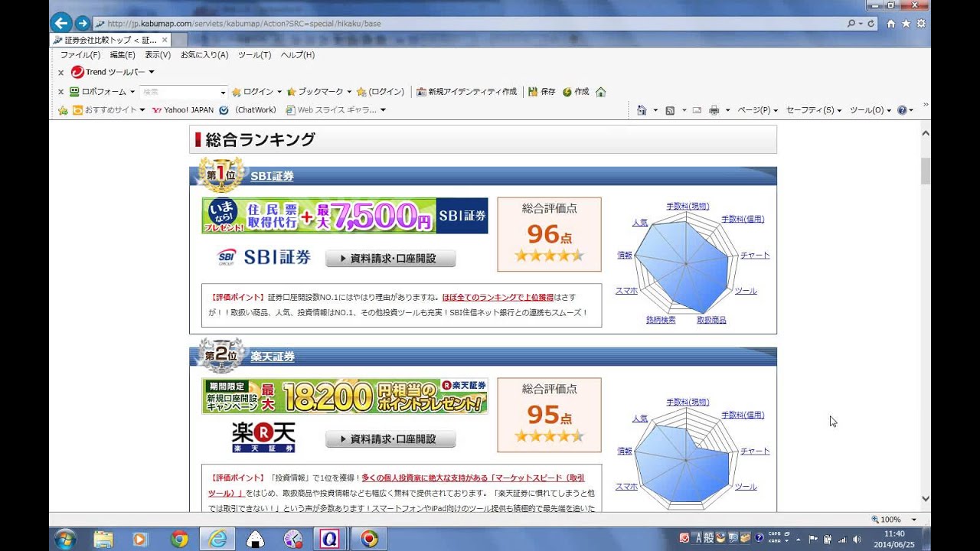This screenshot has width=980, height=551.
Task: Click 楽天証券 18,200円 campaign banner
Action: click(345, 396)
